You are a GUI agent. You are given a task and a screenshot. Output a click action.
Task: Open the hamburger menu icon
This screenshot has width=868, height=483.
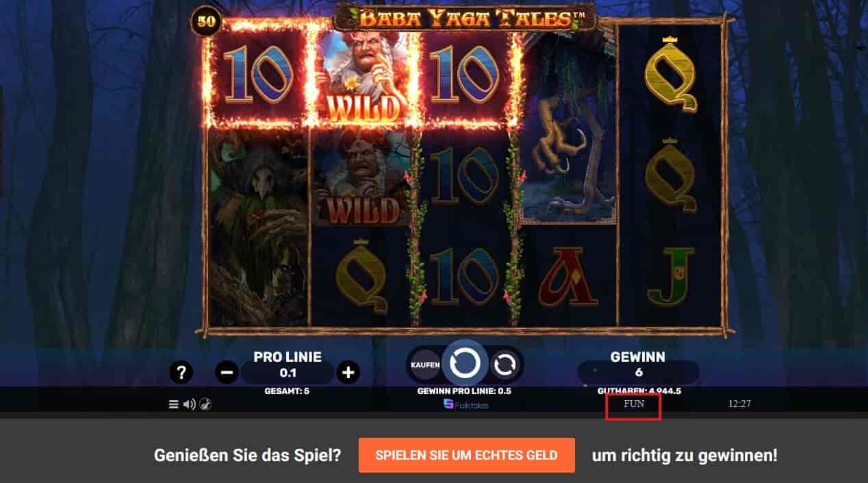click(174, 404)
